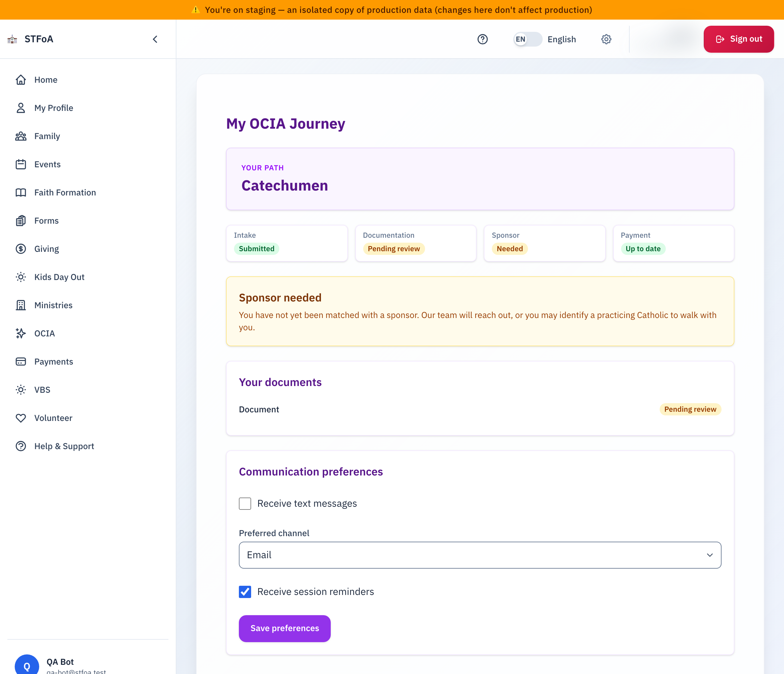This screenshot has height=674, width=784.
Task: Click the Family group icon
Action: [21, 136]
